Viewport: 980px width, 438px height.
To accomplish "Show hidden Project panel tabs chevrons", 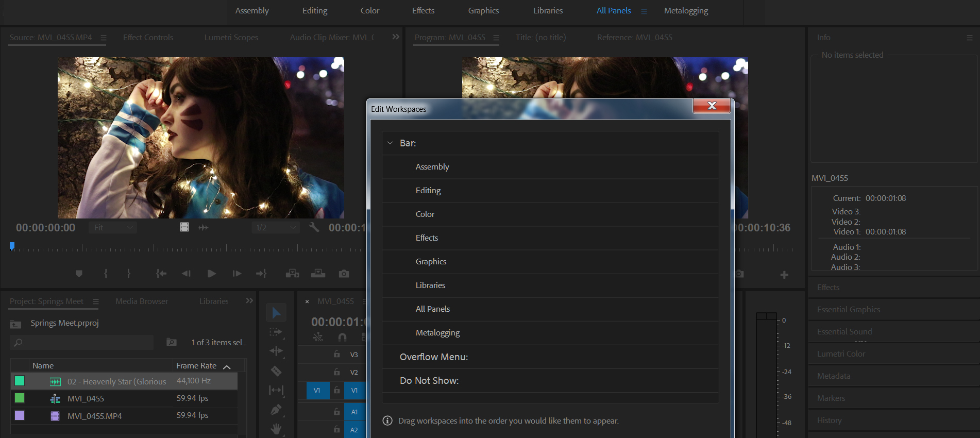I will (249, 301).
